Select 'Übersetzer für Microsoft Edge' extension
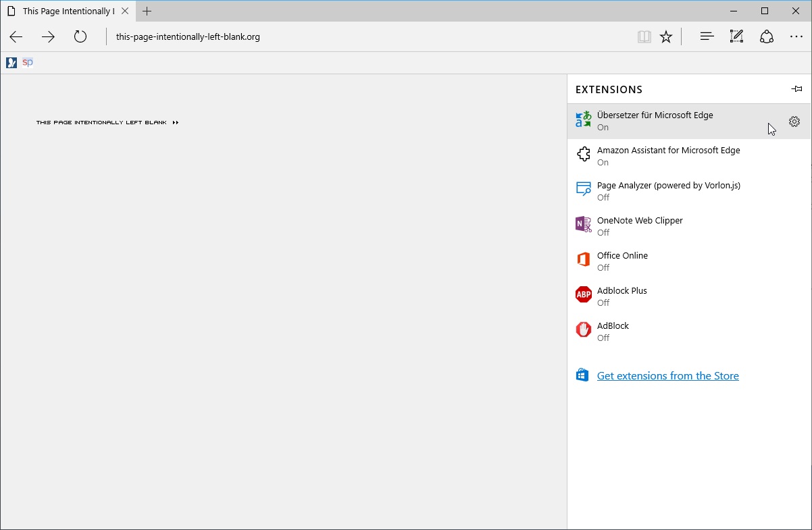This screenshot has height=530, width=812. point(689,121)
